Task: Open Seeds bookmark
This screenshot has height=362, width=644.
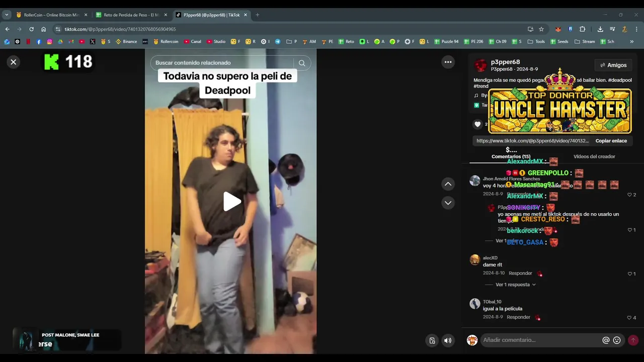Action: click(559, 42)
